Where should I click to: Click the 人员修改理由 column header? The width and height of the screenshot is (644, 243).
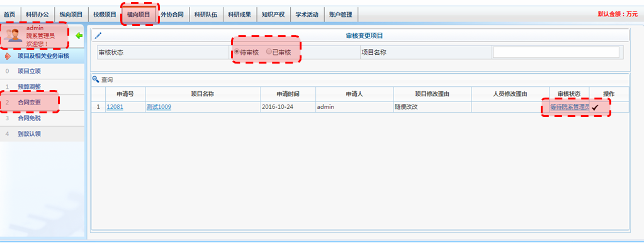[510, 94]
